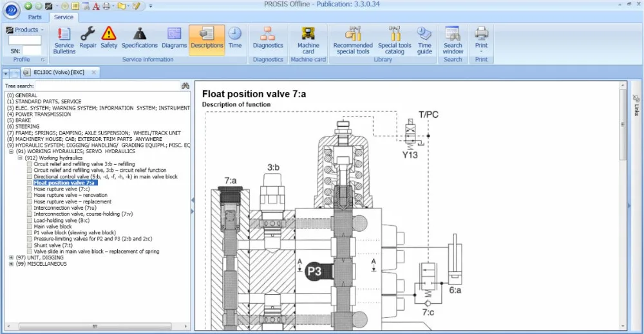Select (8) MACHINERY HOUSE; CAB tree entry
644x334 pixels.
84,139
